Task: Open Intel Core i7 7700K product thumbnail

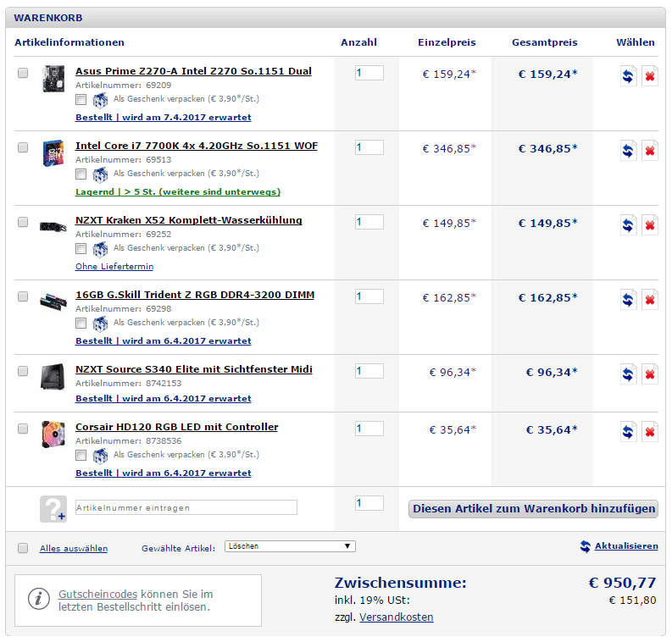Action: (53, 154)
